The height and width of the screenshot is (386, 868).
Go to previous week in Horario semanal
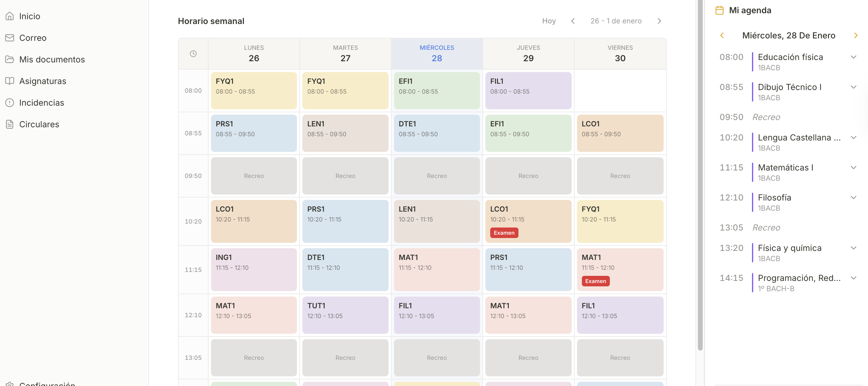[573, 21]
